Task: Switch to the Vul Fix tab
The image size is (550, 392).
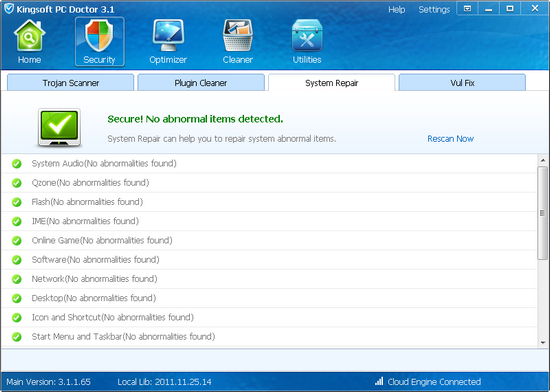Action: point(462,83)
